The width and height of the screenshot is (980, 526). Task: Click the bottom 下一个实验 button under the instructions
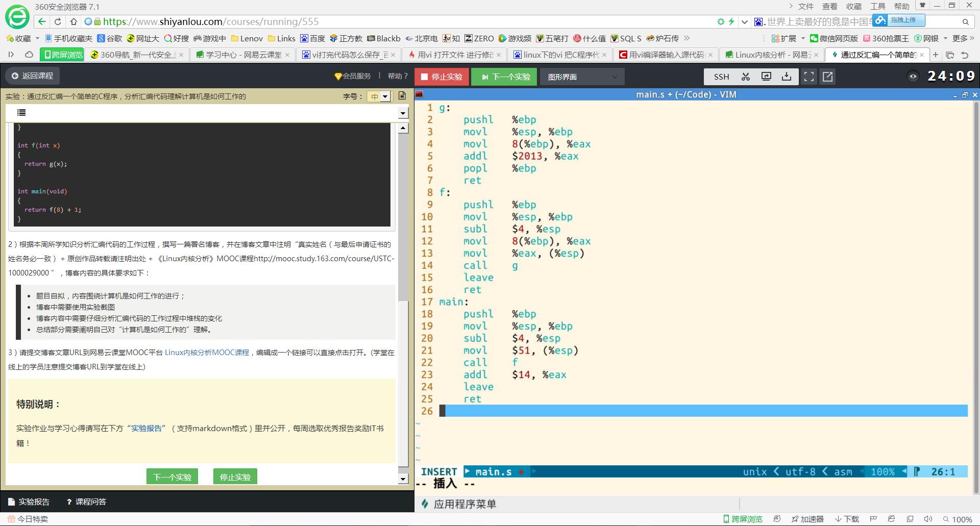click(x=172, y=477)
